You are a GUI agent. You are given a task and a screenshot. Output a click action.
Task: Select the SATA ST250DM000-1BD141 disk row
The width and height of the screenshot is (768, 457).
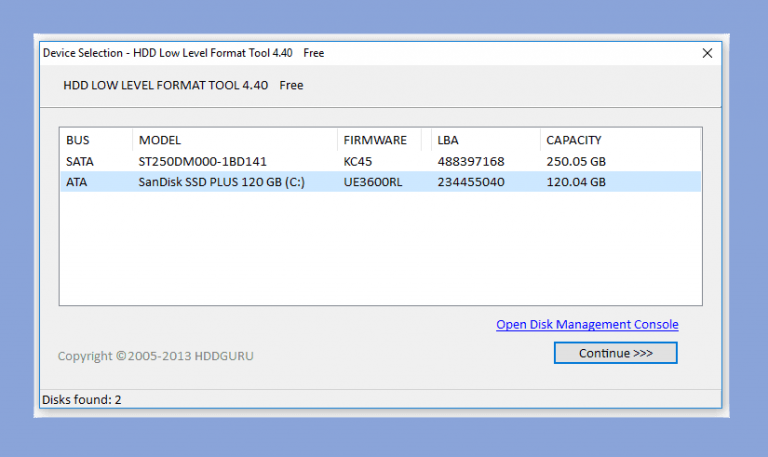(381, 161)
